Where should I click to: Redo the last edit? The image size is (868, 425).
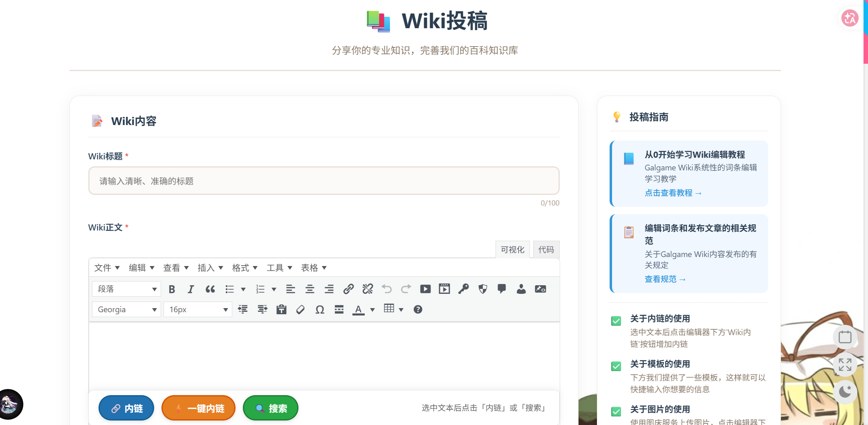pos(406,289)
